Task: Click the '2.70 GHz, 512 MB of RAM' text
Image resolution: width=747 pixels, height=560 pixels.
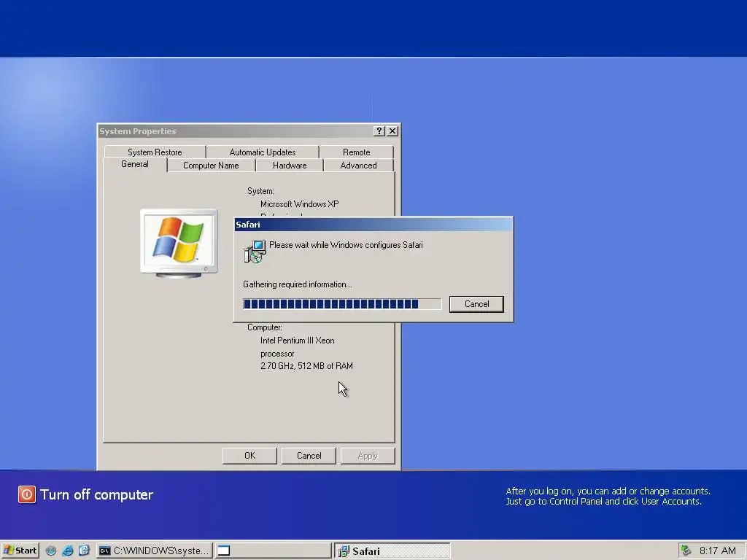Action: tap(306, 366)
